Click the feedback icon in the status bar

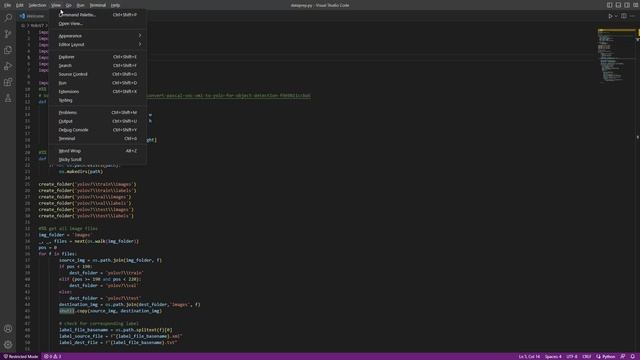(623, 356)
